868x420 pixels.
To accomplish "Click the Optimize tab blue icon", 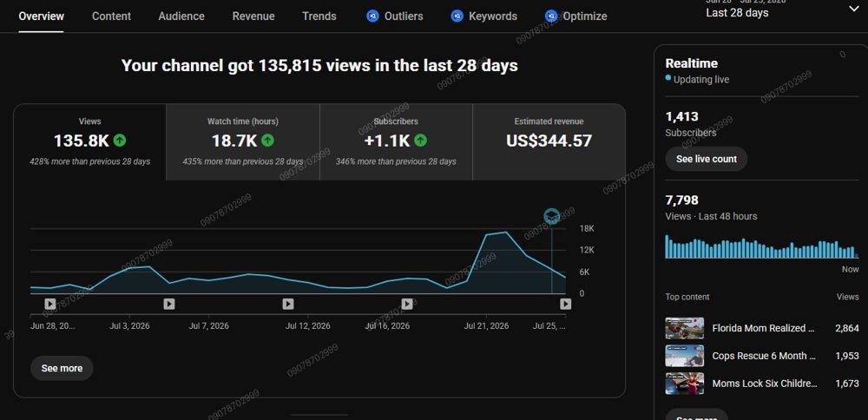I will [x=551, y=16].
